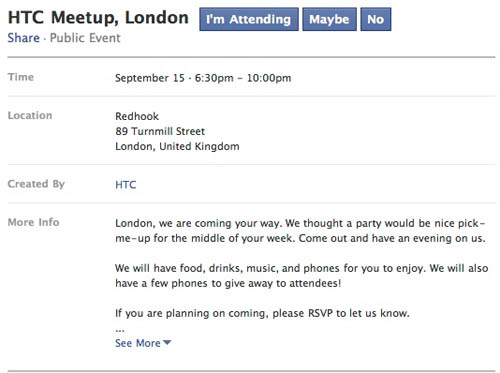This screenshot has width=500, height=373.
Task: Click the Created By field label
Action: pos(36,184)
